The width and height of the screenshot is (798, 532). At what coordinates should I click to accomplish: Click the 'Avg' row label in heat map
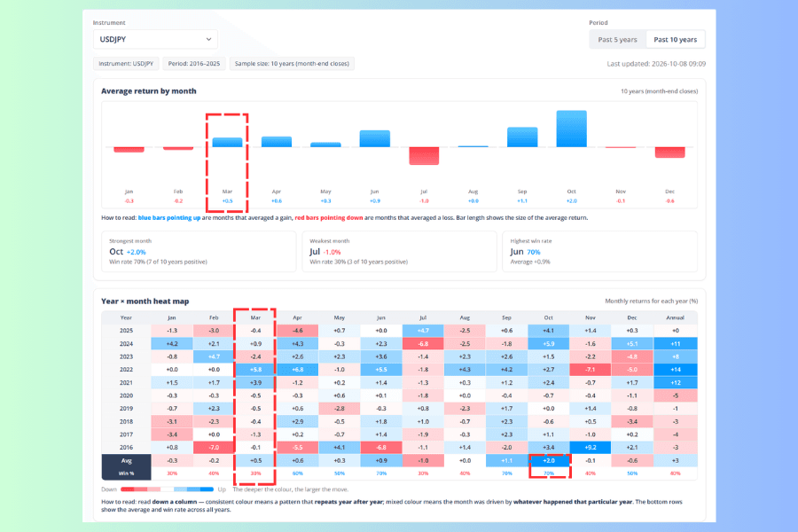point(126,461)
